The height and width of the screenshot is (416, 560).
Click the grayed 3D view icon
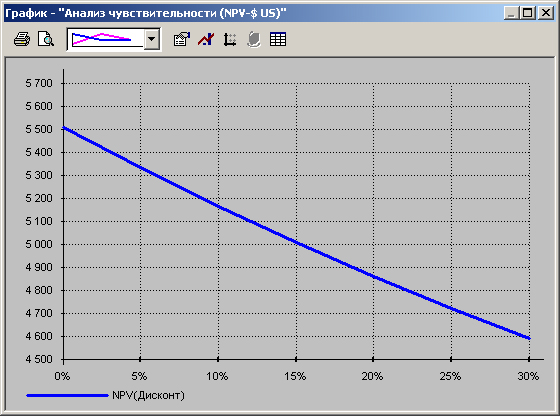coord(254,39)
